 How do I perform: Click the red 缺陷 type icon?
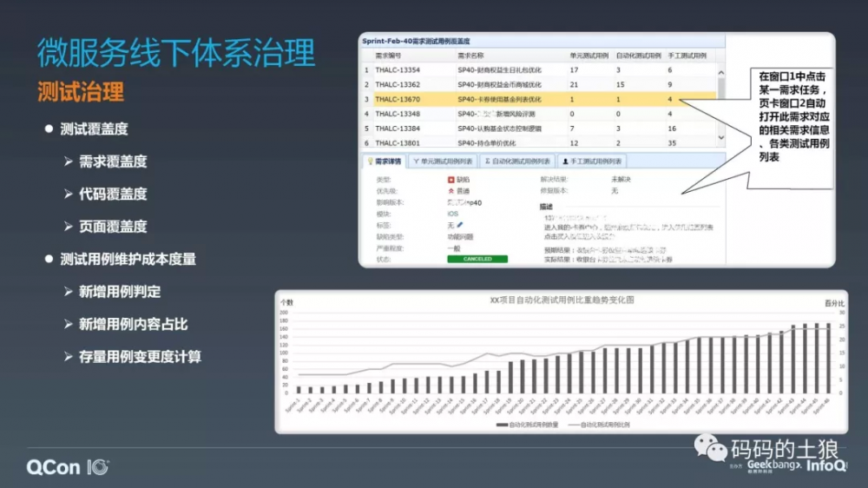tap(450, 180)
